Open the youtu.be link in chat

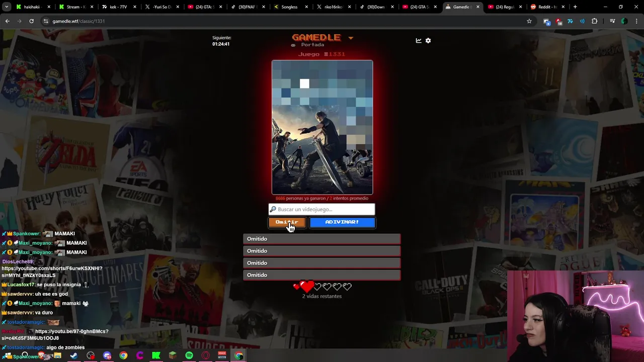[54, 335]
